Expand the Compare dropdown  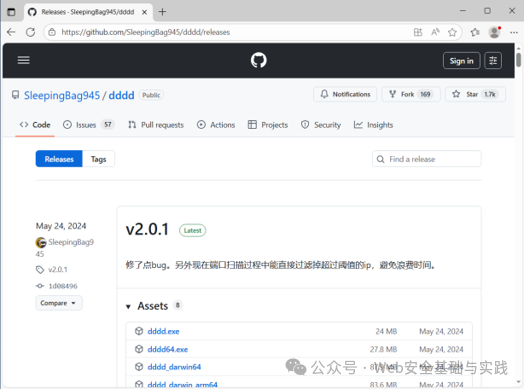[x=59, y=303]
